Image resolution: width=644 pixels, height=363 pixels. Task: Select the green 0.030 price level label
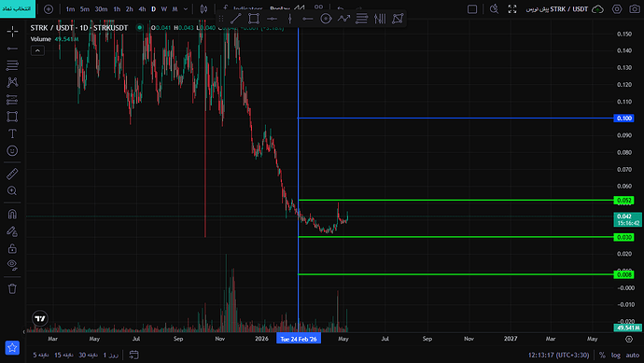tap(623, 237)
